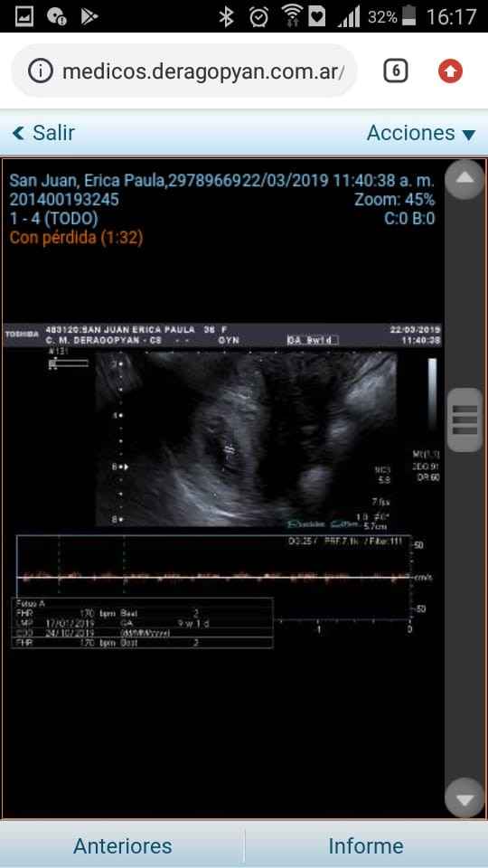Tap the study number 201400193245

tap(64, 200)
